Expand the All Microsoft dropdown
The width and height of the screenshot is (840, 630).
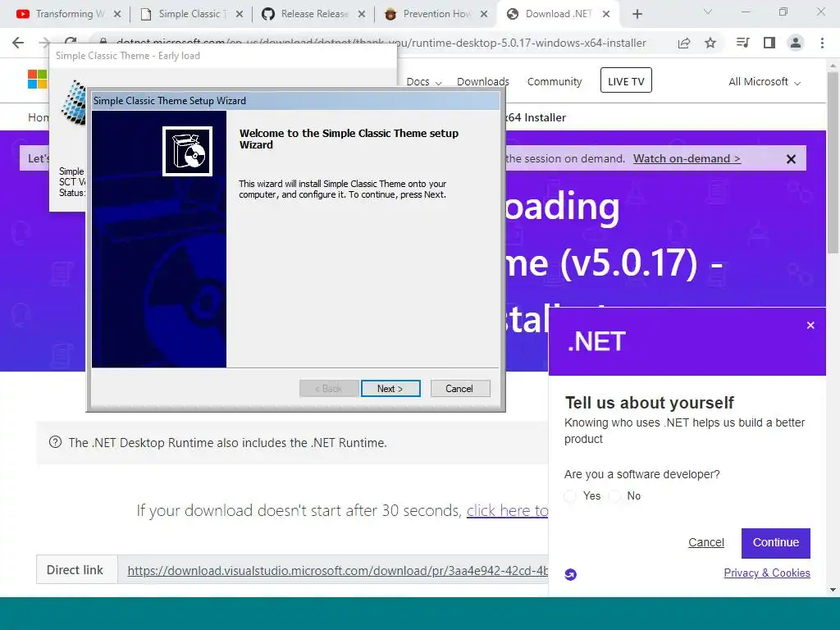tap(765, 81)
